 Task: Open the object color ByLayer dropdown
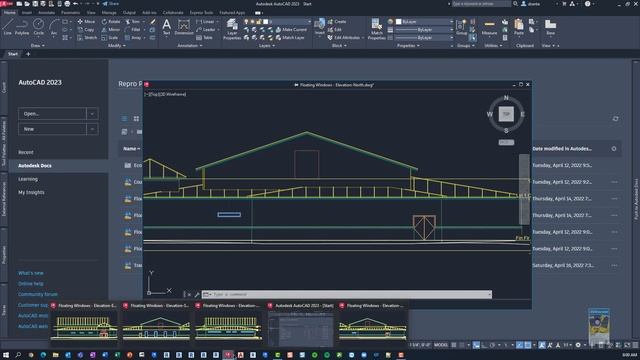tap(451, 22)
